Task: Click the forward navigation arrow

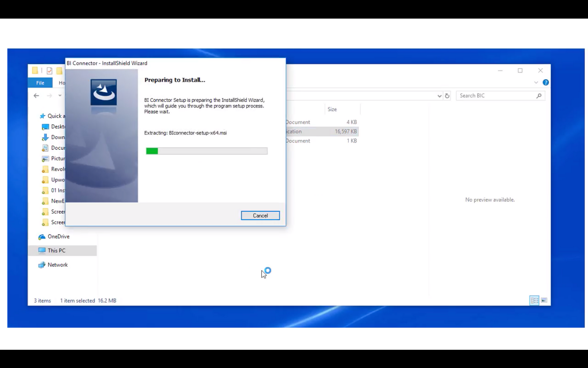Action: 49,96
